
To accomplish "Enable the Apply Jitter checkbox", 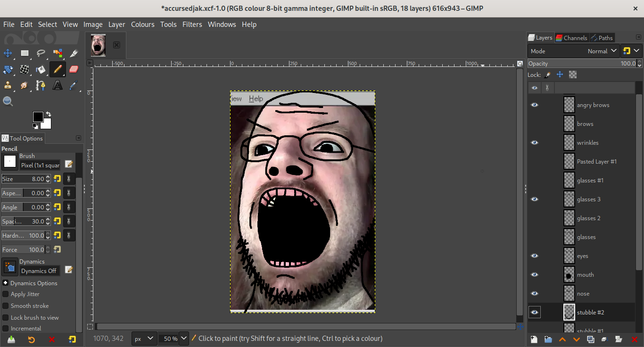I will (6, 294).
